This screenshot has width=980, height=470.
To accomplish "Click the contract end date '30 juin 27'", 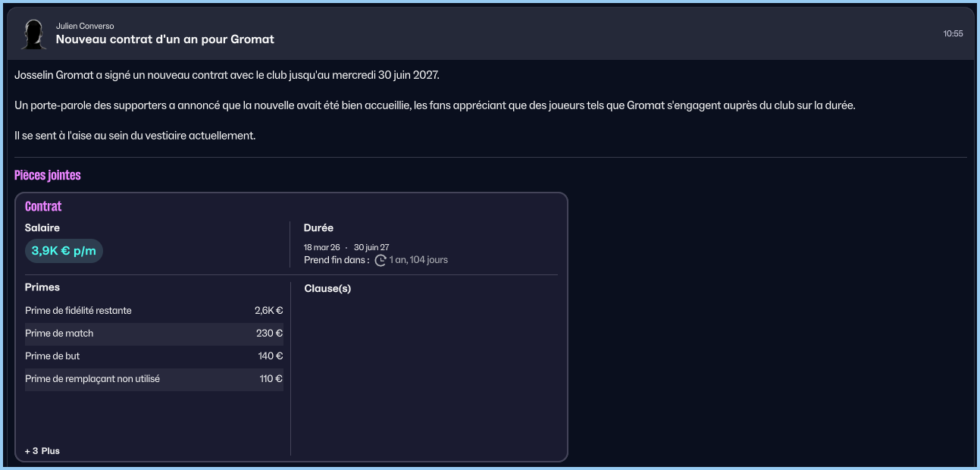I will pyautogui.click(x=371, y=247).
